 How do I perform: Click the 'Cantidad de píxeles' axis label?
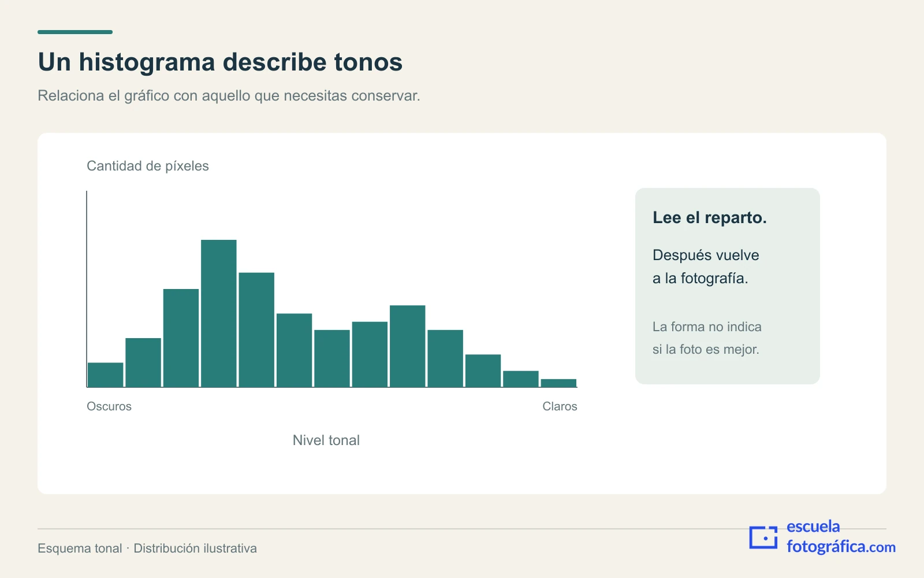click(148, 166)
